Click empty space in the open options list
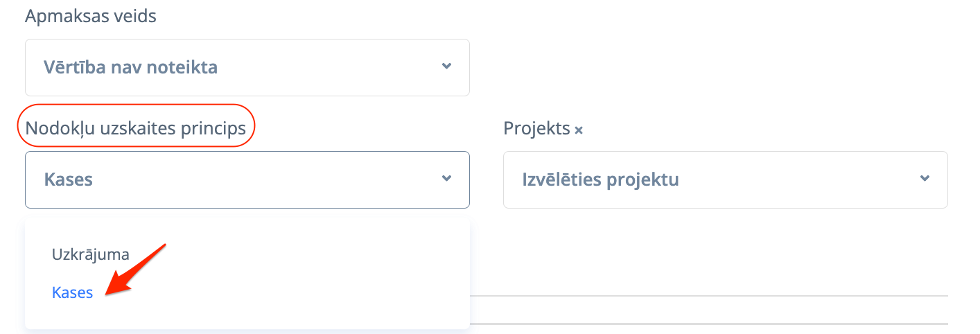 click(312, 277)
